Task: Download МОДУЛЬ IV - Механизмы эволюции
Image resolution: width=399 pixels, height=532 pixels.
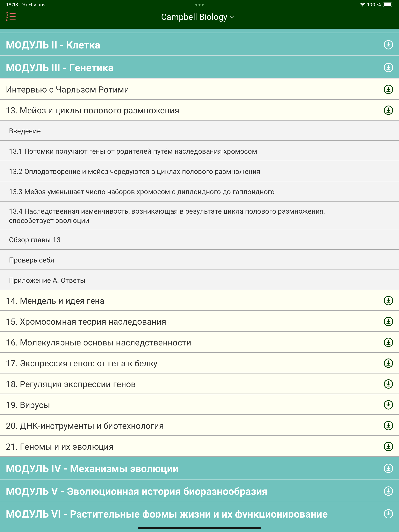Action: (x=388, y=468)
